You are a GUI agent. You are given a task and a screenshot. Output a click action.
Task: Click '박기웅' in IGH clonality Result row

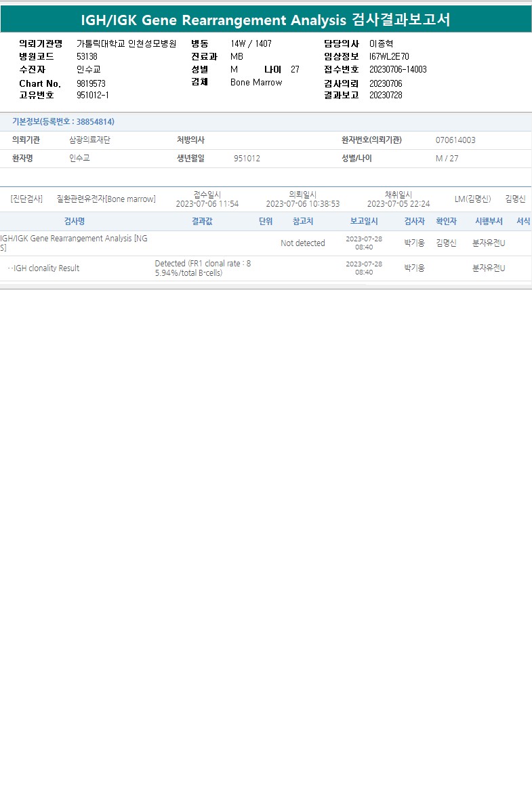pyautogui.click(x=415, y=268)
